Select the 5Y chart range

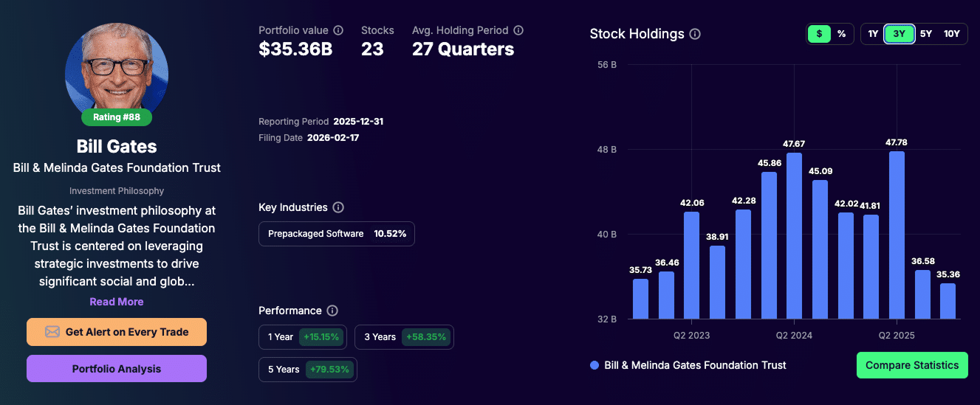(x=926, y=34)
